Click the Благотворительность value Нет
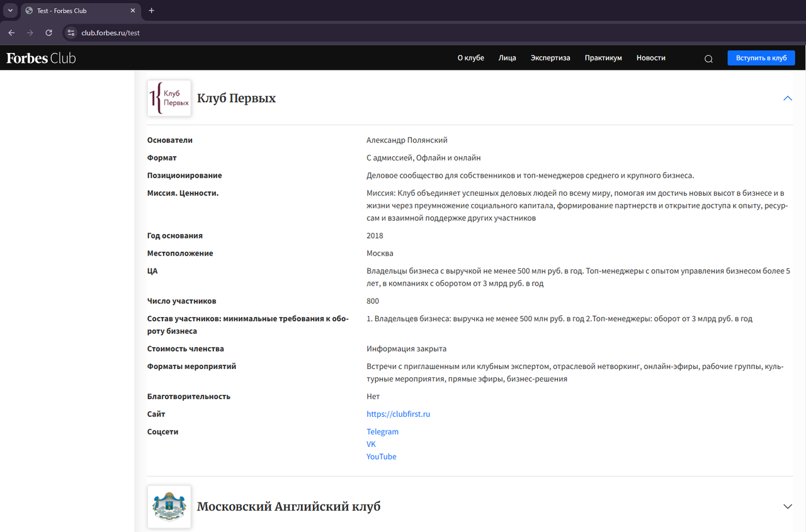The width and height of the screenshot is (806, 532). (x=373, y=397)
